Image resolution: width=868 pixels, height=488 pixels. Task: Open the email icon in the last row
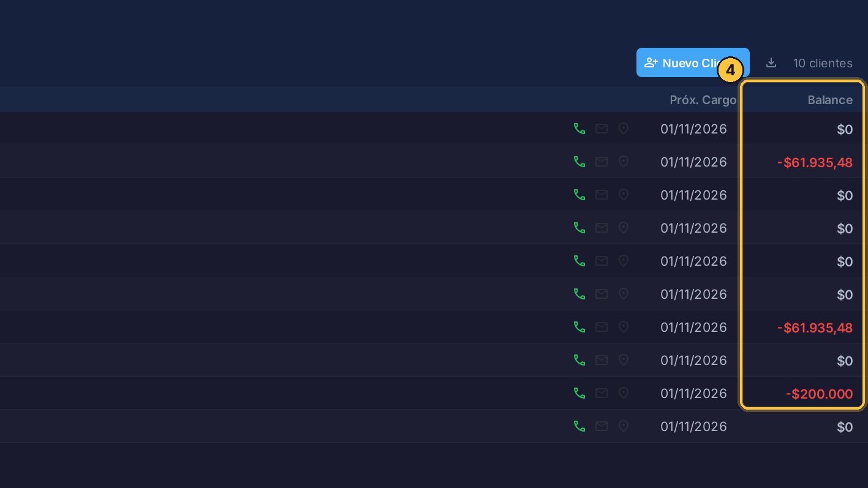tap(602, 426)
